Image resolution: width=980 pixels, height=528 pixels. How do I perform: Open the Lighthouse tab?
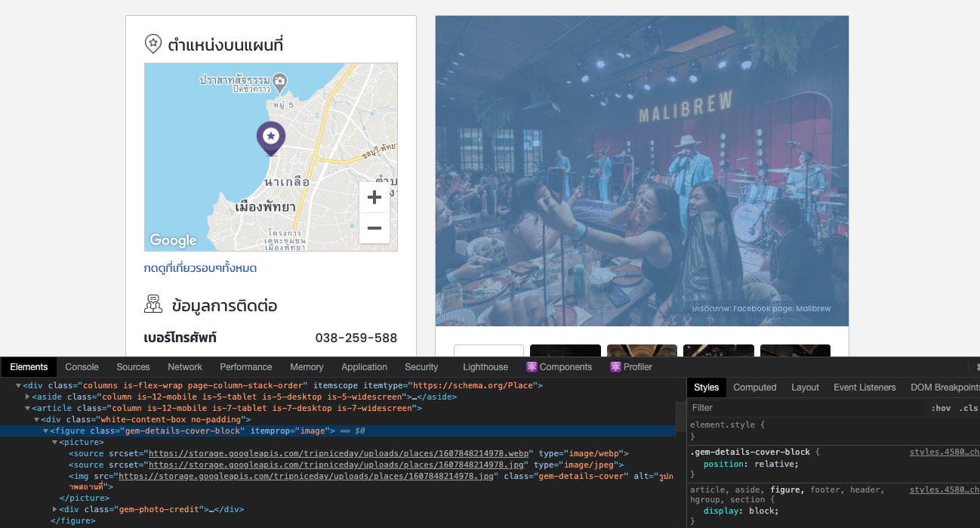coord(485,367)
